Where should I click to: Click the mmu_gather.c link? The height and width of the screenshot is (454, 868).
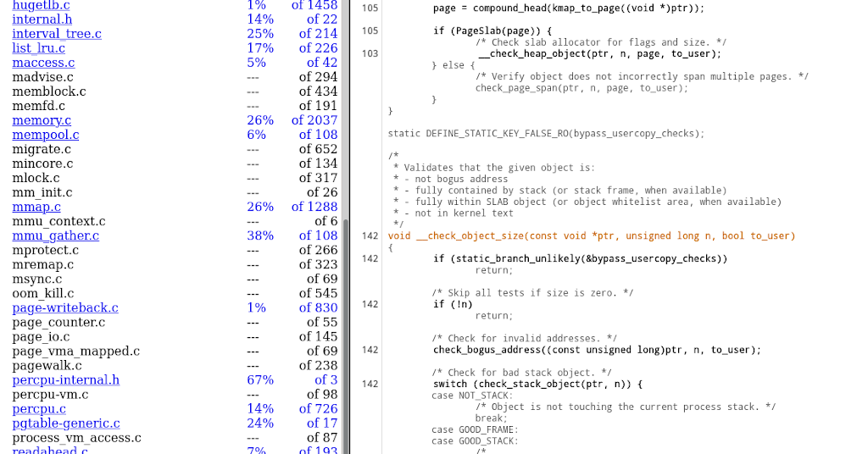tap(56, 235)
